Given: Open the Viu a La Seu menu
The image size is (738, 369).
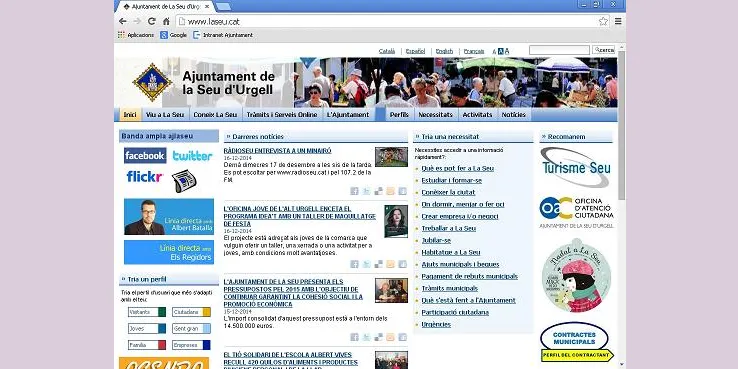Looking at the screenshot, I should pyautogui.click(x=165, y=115).
